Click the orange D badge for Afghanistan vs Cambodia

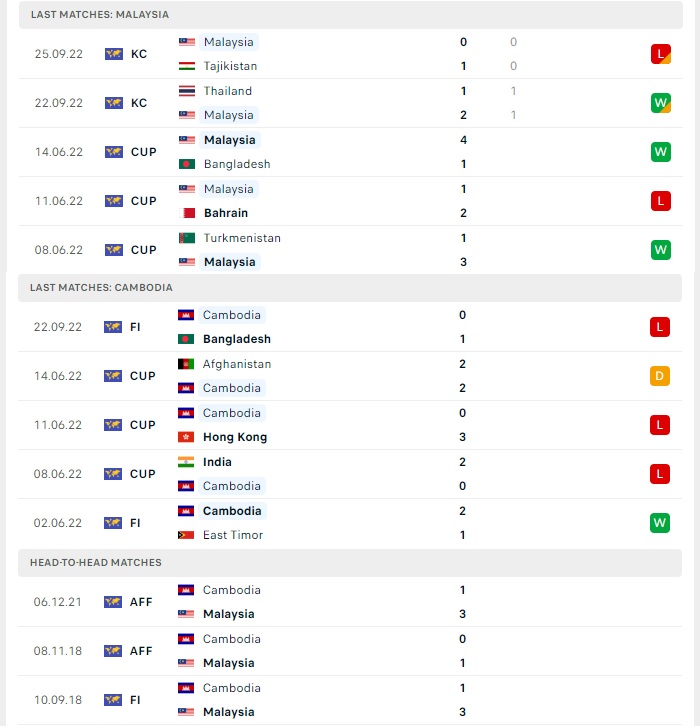[x=660, y=376]
